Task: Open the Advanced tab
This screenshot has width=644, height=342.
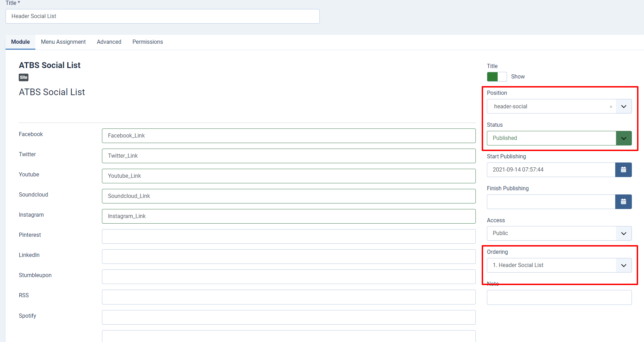Action: point(109,42)
